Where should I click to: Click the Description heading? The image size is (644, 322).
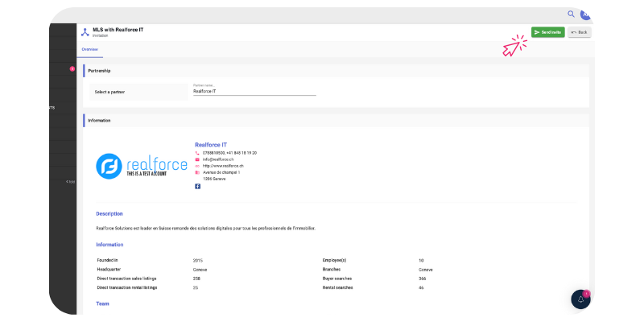point(109,213)
